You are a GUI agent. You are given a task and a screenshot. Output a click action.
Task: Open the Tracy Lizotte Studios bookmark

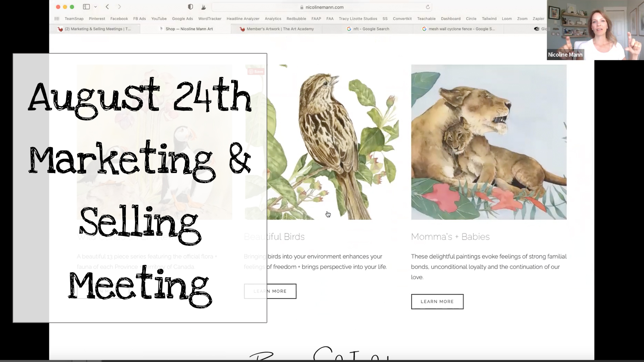(358, 19)
